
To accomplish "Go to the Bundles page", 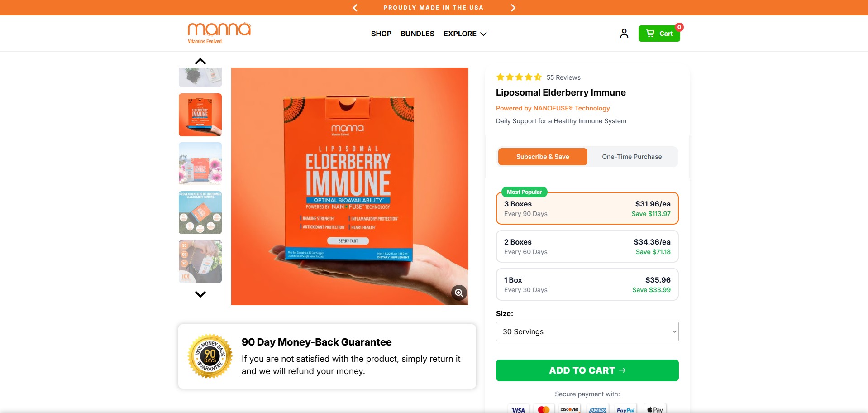I will [x=417, y=34].
